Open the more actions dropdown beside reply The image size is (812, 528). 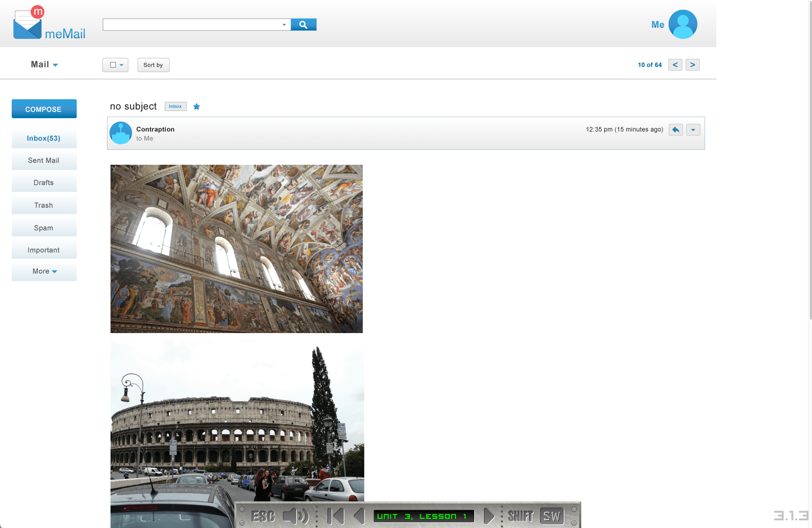pos(693,130)
